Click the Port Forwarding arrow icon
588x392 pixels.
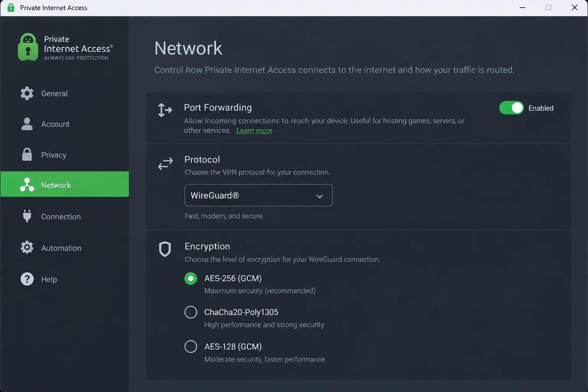coord(165,110)
